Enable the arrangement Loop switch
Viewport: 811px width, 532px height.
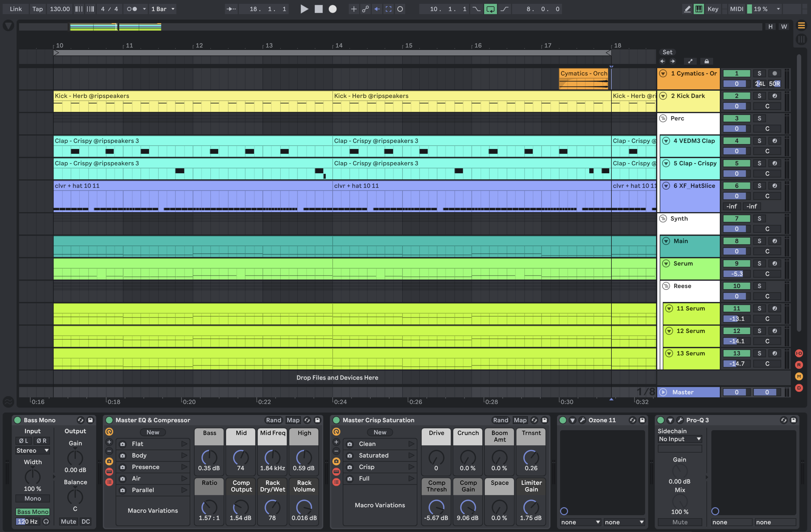point(490,9)
